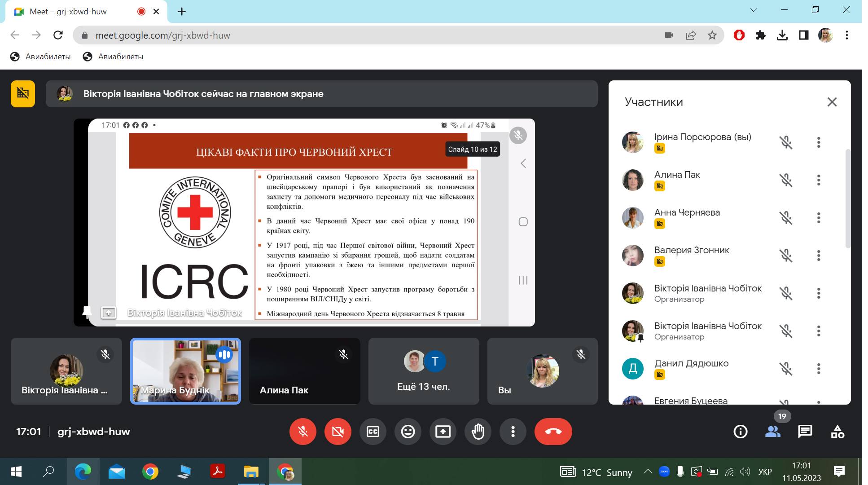This screenshot has width=868, height=485.
Task: Click camera permission icon in address bar
Action: [x=669, y=35]
